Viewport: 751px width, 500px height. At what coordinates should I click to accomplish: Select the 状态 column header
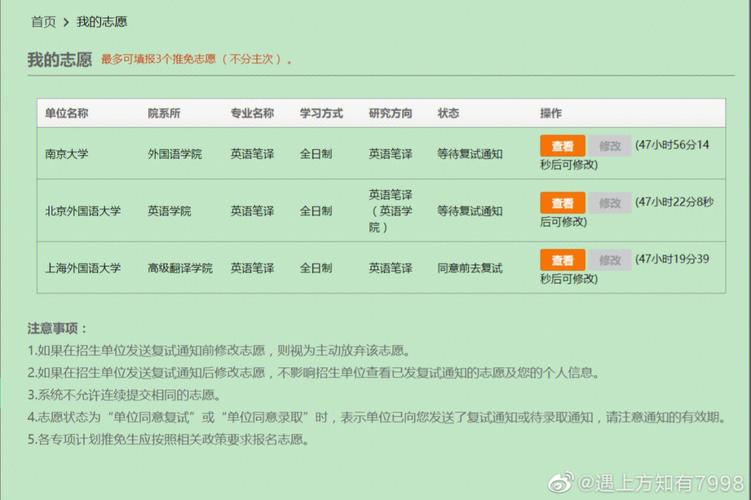[x=448, y=114]
